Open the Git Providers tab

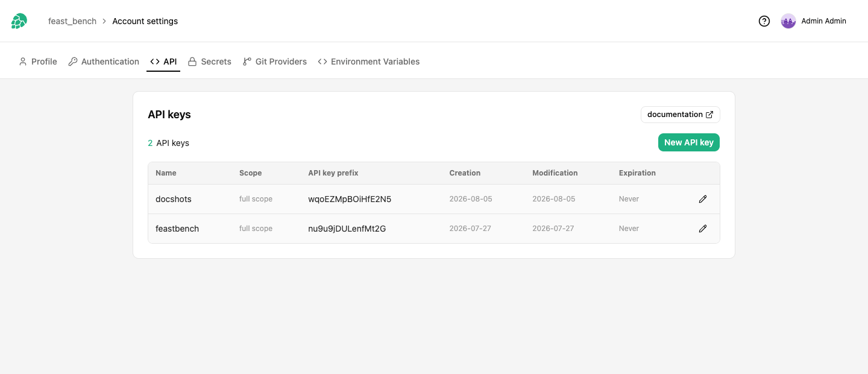click(275, 62)
